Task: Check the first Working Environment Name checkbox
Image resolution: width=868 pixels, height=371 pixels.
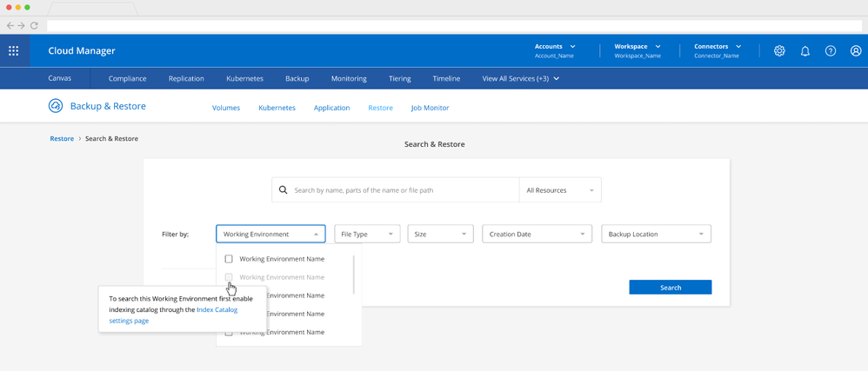Action: [x=229, y=259]
